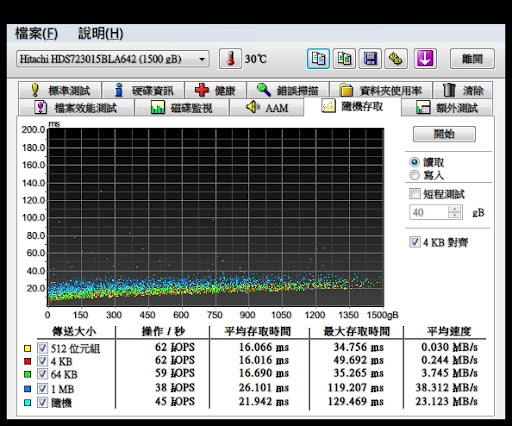Click the 38.312 MB/s average speed value

[447, 387]
